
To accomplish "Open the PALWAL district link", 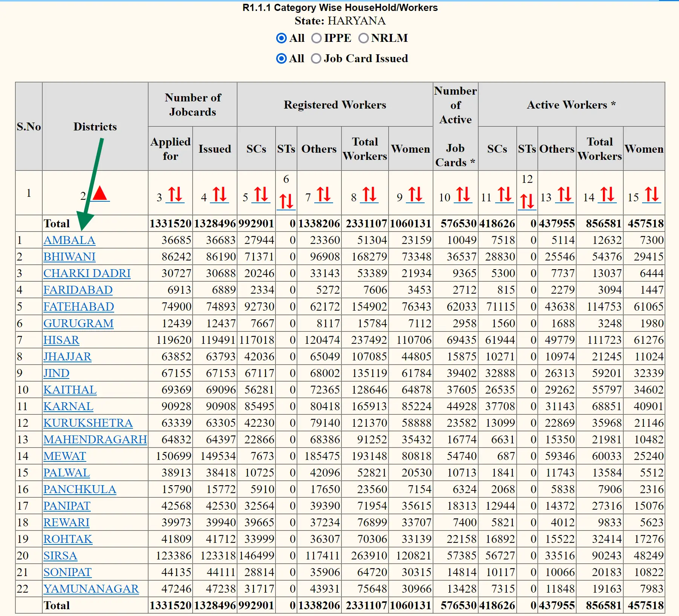I will (67, 472).
